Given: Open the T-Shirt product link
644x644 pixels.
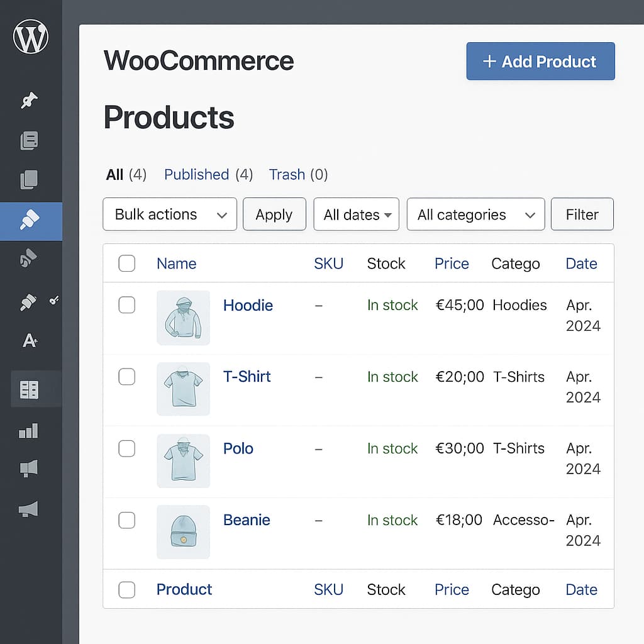Looking at the screenshot, I should pos(247,377).
